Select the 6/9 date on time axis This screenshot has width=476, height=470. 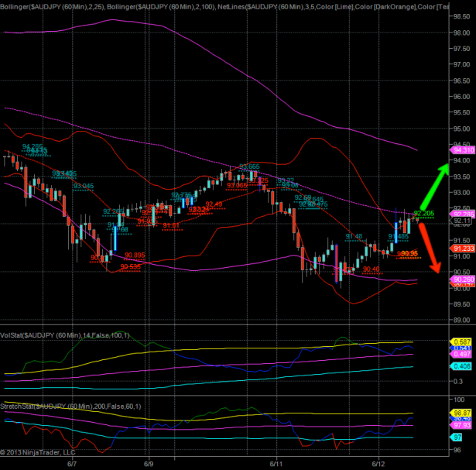pyautogui.click(x=149, y=464)
